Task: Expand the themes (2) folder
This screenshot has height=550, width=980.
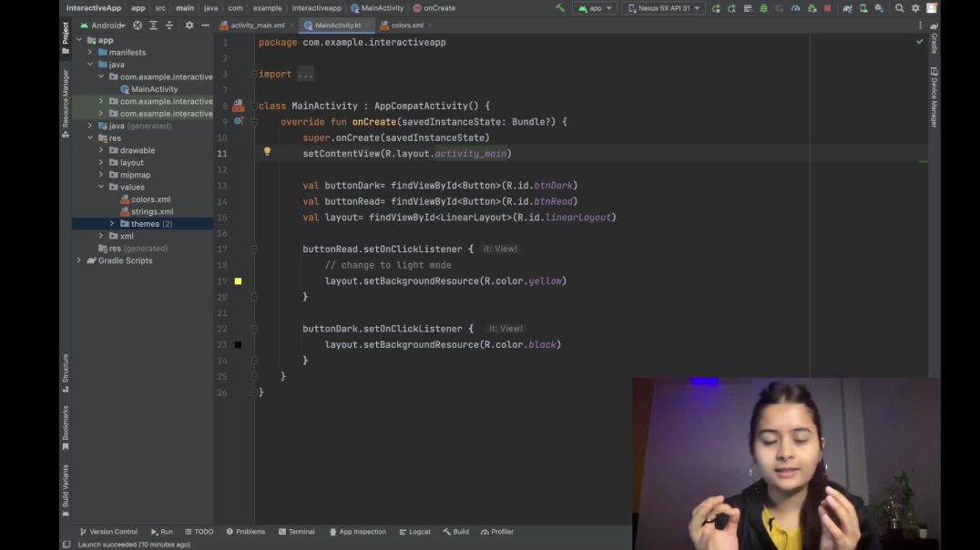Action: click(x=112, y=224)
